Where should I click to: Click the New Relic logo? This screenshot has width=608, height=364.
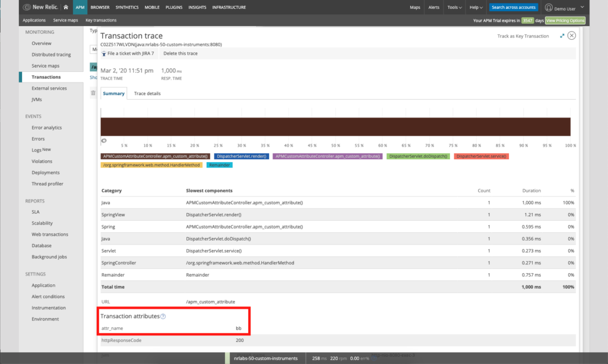pos(41,7)
